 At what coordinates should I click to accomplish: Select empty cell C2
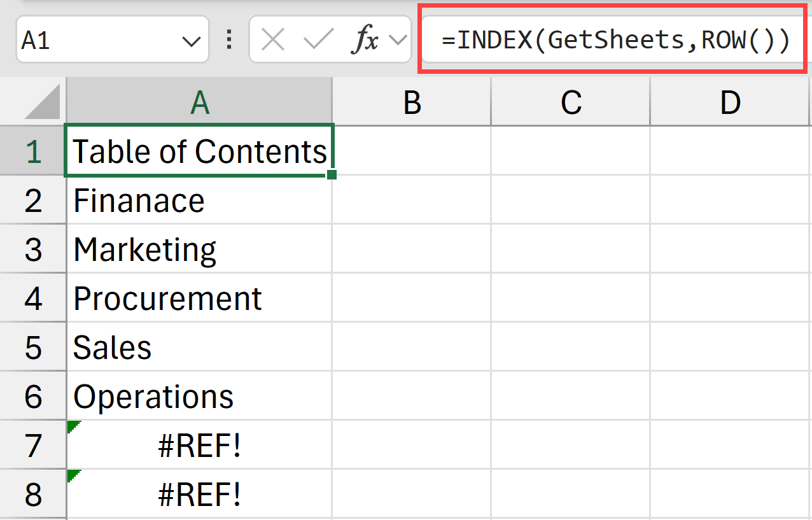[x=571, y=200]
